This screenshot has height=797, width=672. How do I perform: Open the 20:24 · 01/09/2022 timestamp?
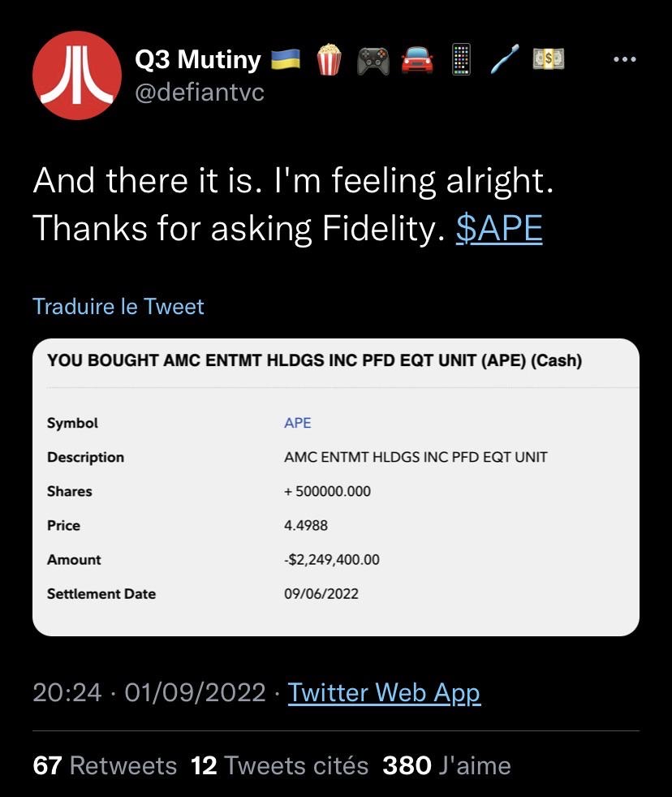click(x=149, y=692)
